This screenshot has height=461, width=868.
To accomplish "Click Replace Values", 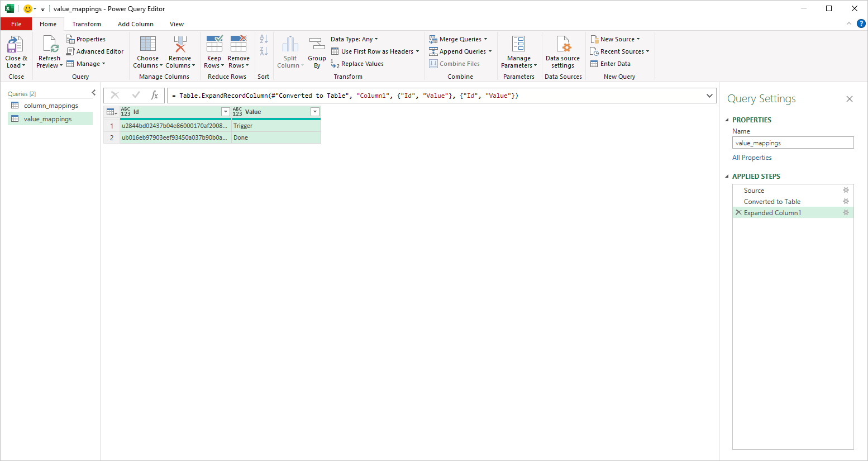I will click(357, 64).
